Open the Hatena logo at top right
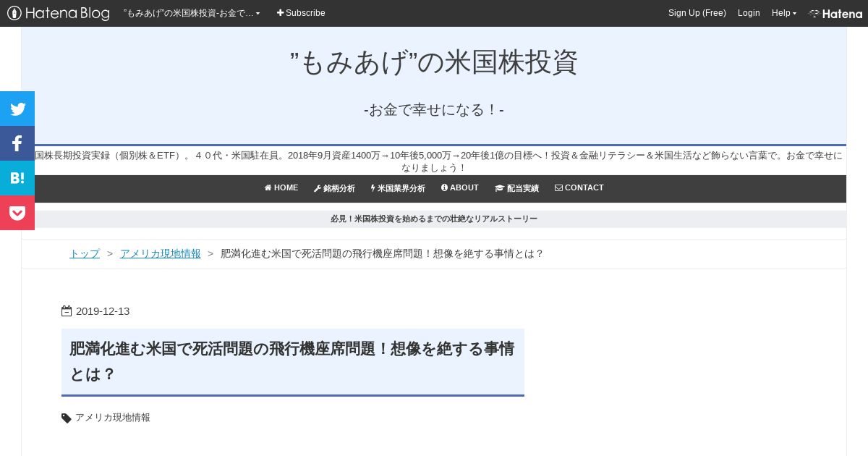Image resolution: width=868 pixels, height=456 pixels. (x=835, y=13)
